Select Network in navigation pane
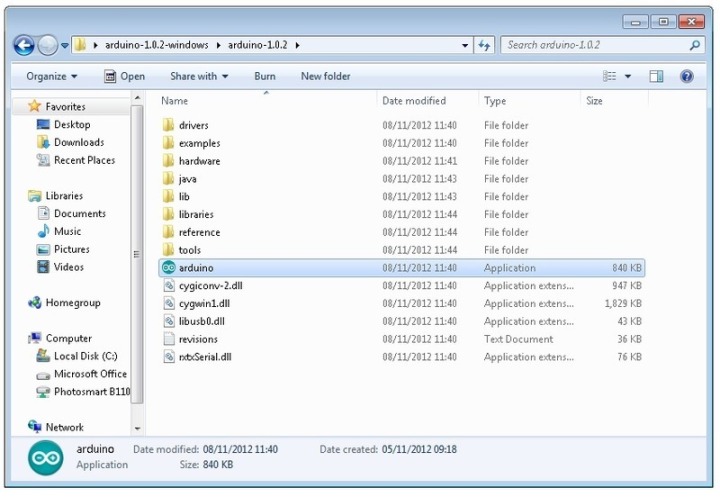Screen dimensions: 720x497 tap(64, 428)
